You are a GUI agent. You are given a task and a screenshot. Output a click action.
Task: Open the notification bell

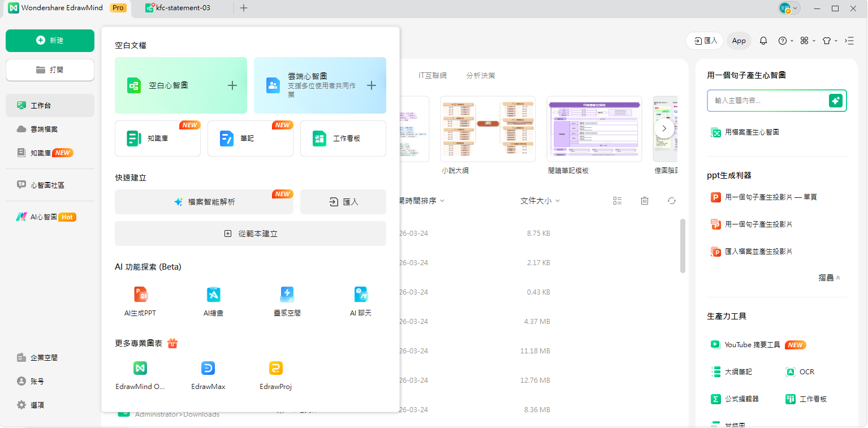click(x=763, y=40)
